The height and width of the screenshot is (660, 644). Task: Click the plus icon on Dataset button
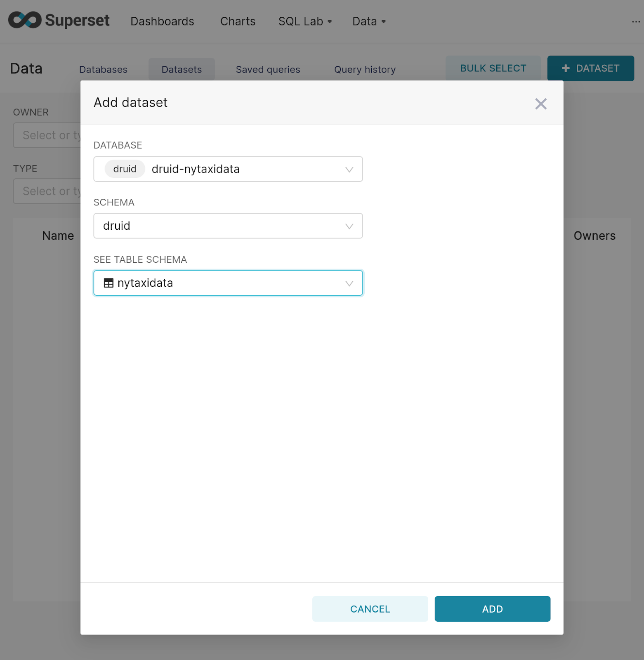point(566,68)
